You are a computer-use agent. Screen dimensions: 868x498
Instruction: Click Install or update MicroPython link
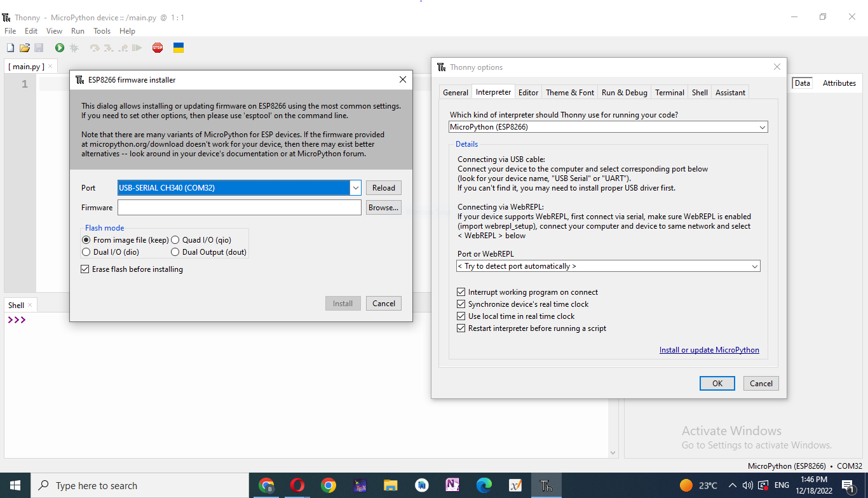(x=709, y=350)
